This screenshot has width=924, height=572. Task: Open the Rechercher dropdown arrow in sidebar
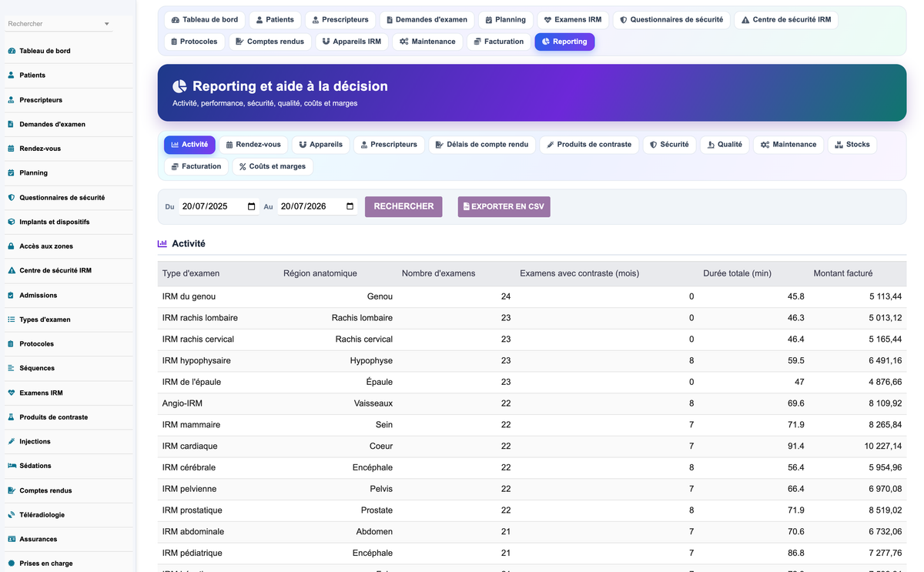(x=107, y=25)
